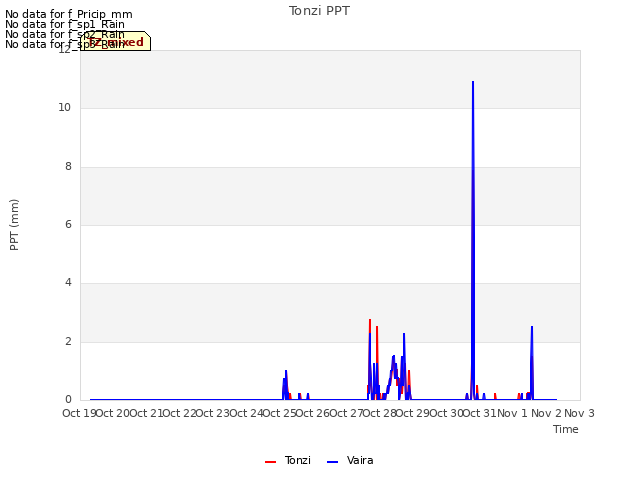Click the TZ_mixed annotation label
The width and height of the screenshot is (640, 480).
click(x=116, y=41)
